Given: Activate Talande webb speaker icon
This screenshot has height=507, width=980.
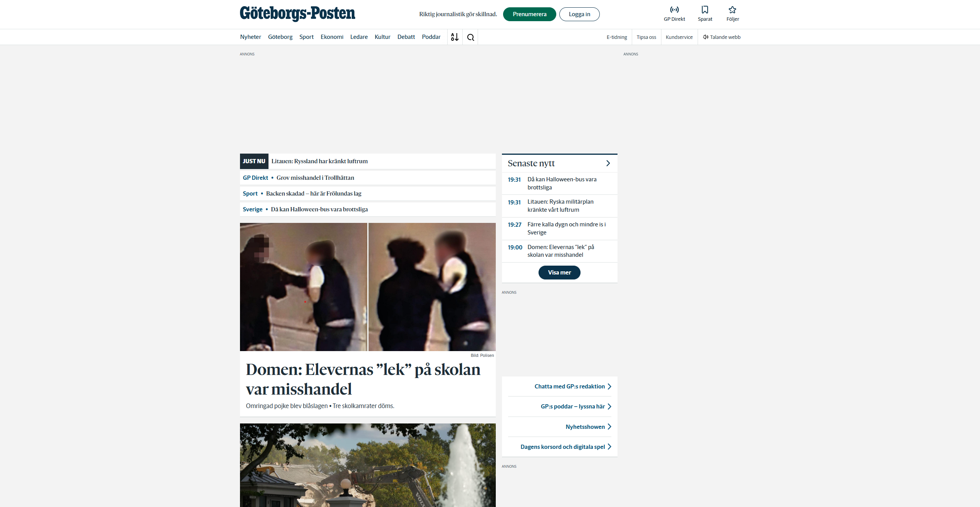Looking at the screenshot, I should [x=705, y=37].
